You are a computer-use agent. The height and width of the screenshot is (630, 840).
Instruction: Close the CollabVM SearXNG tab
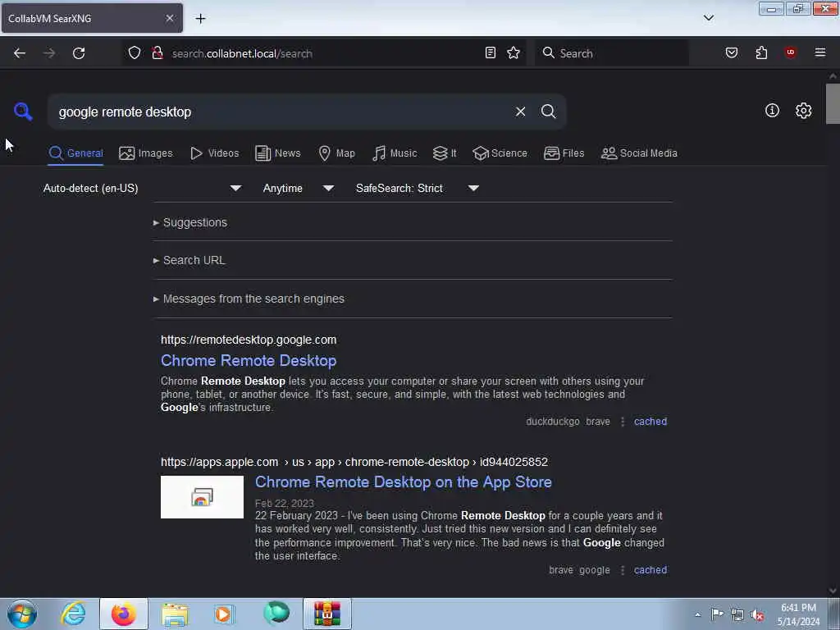(169, 18)
